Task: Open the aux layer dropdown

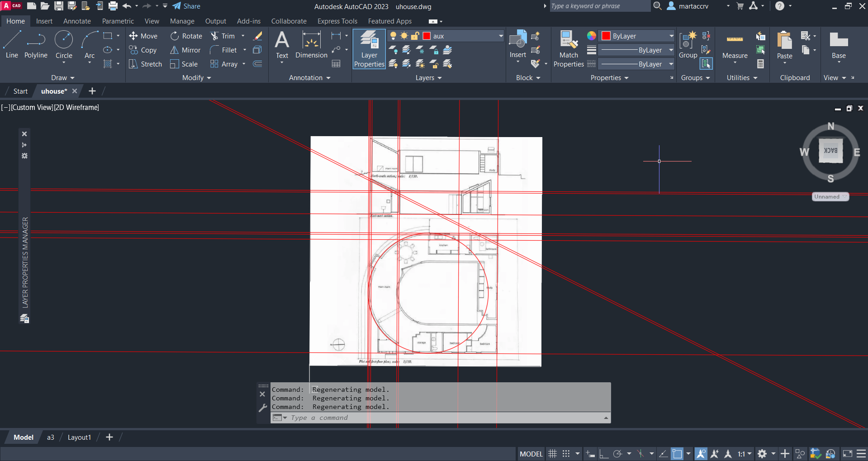Action: (x=501, y=36)
